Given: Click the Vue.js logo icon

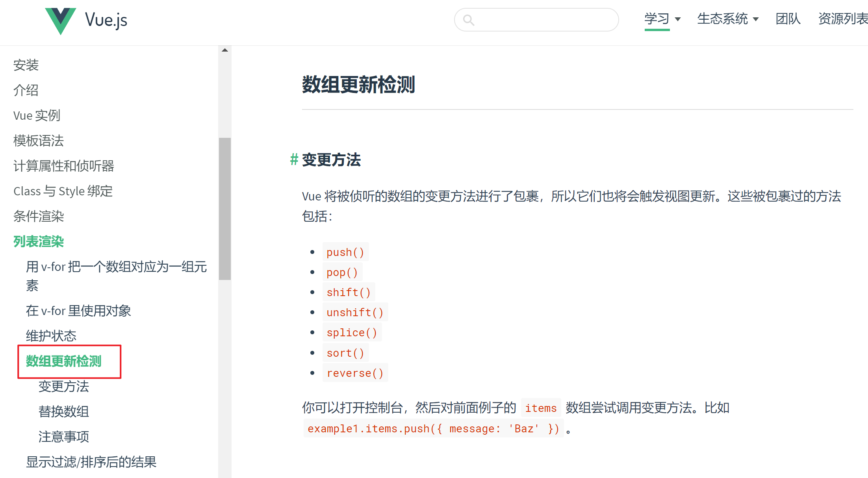Looking at the screenshot, I should pyautogui.click(x=60, y=20).
